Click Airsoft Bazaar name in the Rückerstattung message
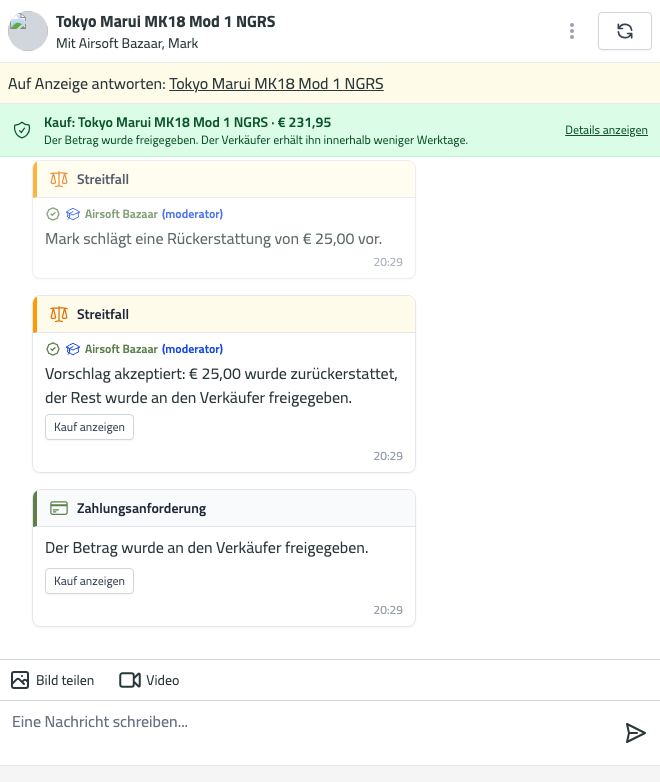Screen dimensions: 660x782 click(x=121, y=214)
